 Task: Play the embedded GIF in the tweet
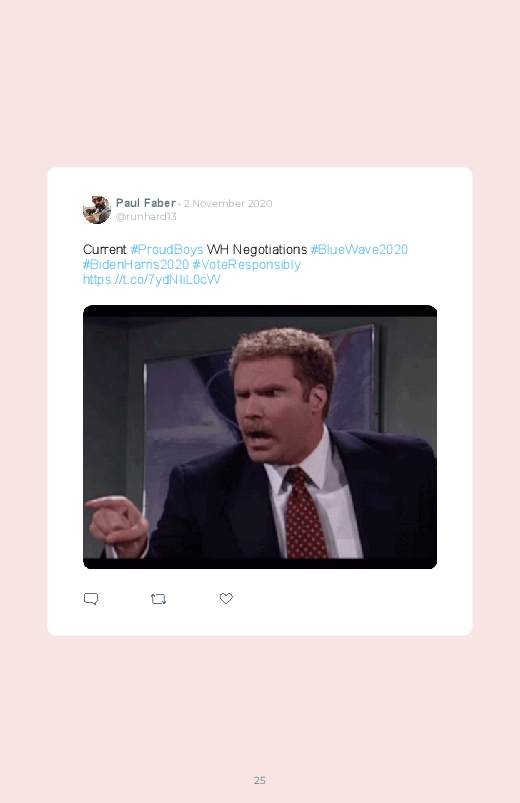[x=260, y=437]
